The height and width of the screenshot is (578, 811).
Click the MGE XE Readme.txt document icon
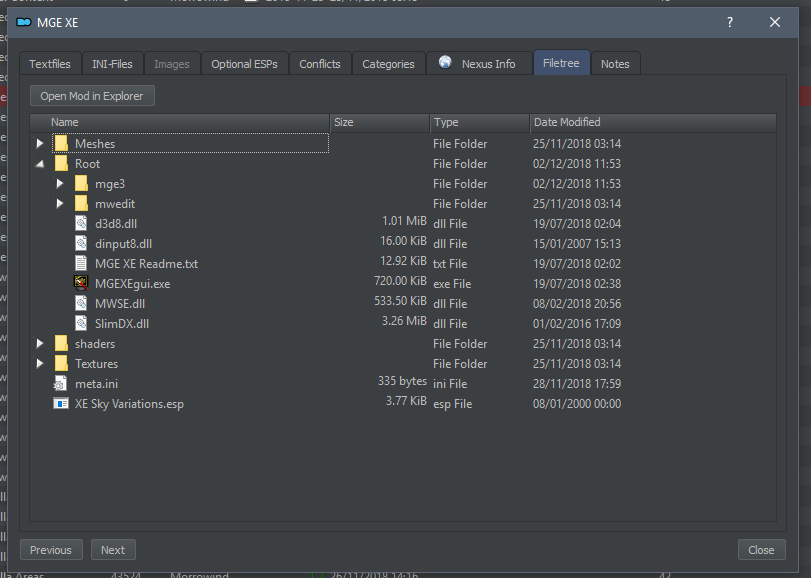coord(81,264)
